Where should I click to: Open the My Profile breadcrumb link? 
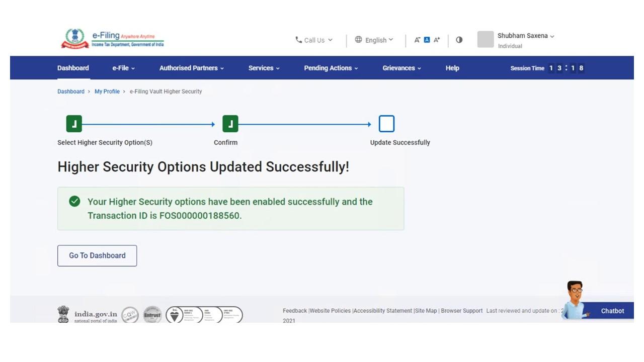pyautogui.click(x=107, y=92)
